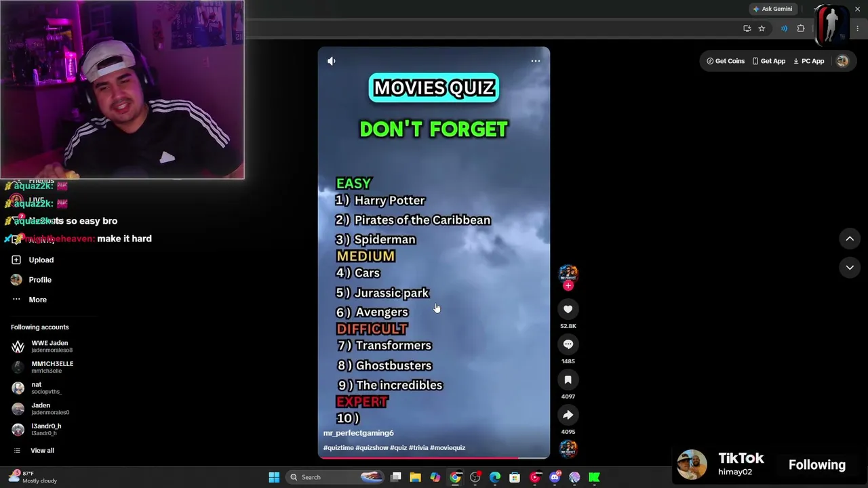868x488 pixels.
Task: Like the video with the heart icon
Action: pos(568,309)
